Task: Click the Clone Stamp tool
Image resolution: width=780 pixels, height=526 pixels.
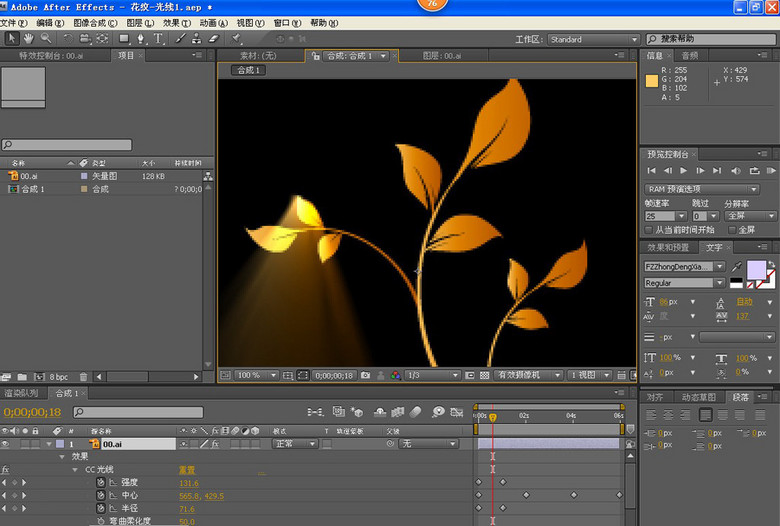Action: pyautogui.click(x=195, y=39)
